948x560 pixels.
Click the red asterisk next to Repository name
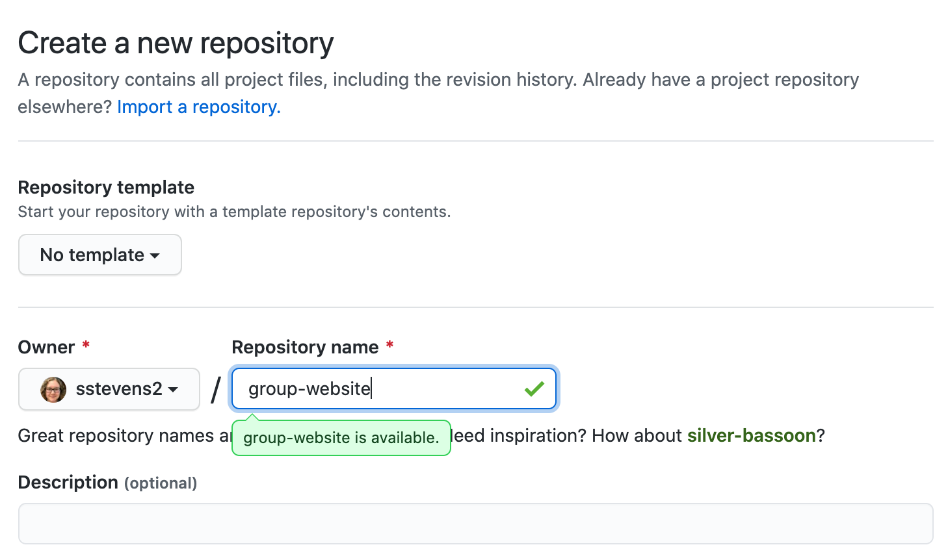coord(389,347)
